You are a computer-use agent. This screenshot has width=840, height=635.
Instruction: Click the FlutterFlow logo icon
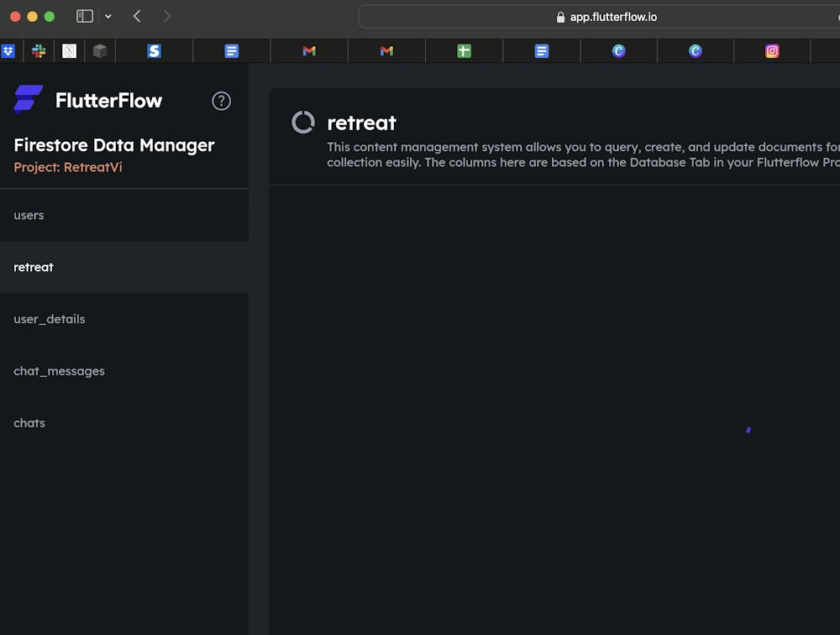[29, 100]
